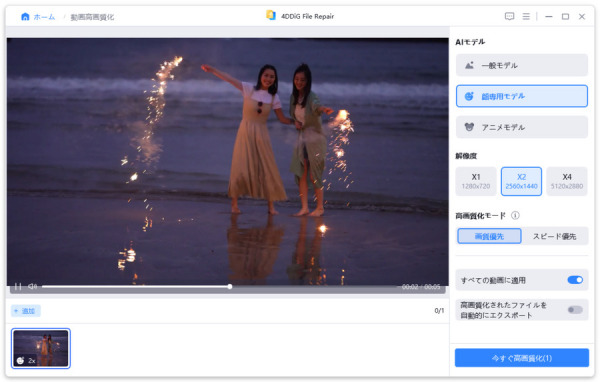
Task: Mute the video volume icon
Action: click(33, 286)
